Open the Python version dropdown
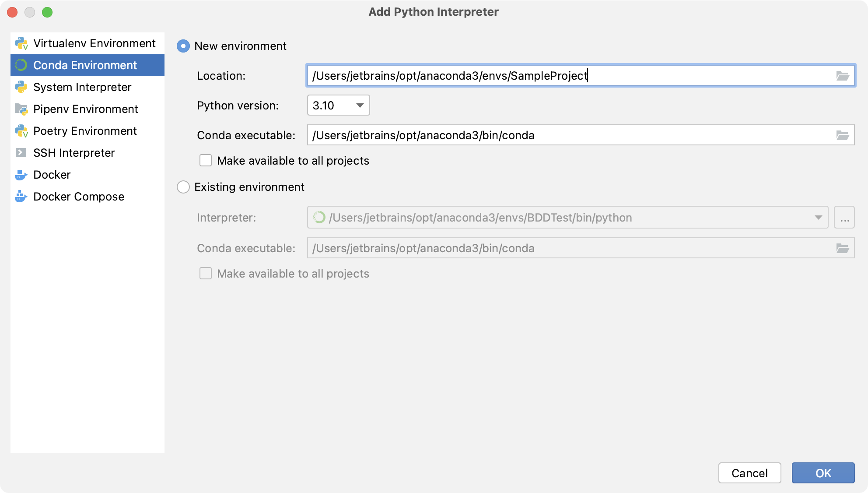868x493 pixels. (338, 106)
